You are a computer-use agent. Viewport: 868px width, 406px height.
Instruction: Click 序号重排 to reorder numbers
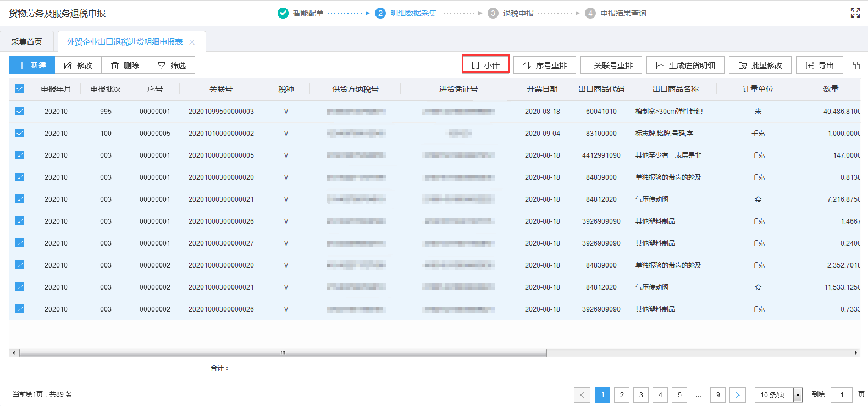tap(545, 65)
